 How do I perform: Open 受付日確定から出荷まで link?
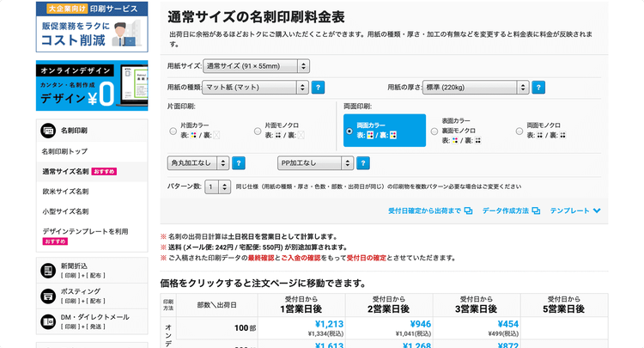point(425,211)
